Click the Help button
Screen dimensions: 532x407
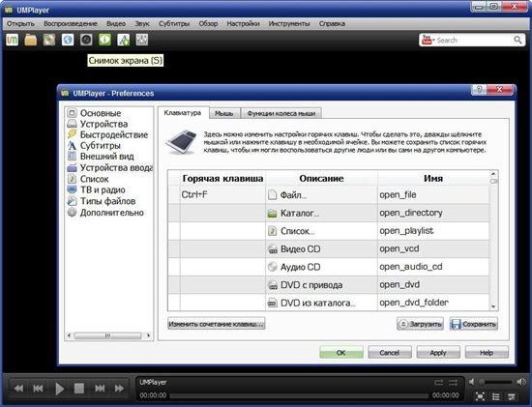pyautogui.click(x=487, y=353)
